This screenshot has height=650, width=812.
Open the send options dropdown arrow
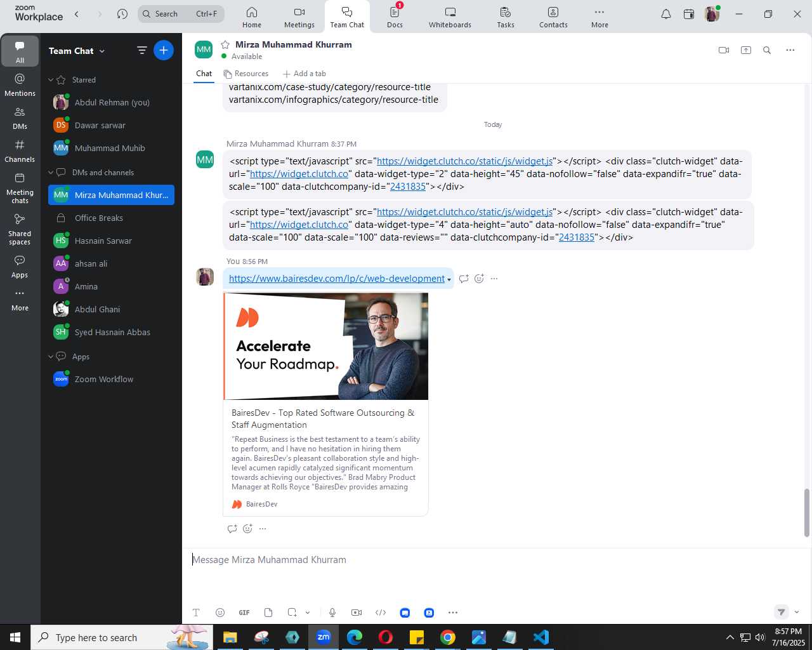797,612
